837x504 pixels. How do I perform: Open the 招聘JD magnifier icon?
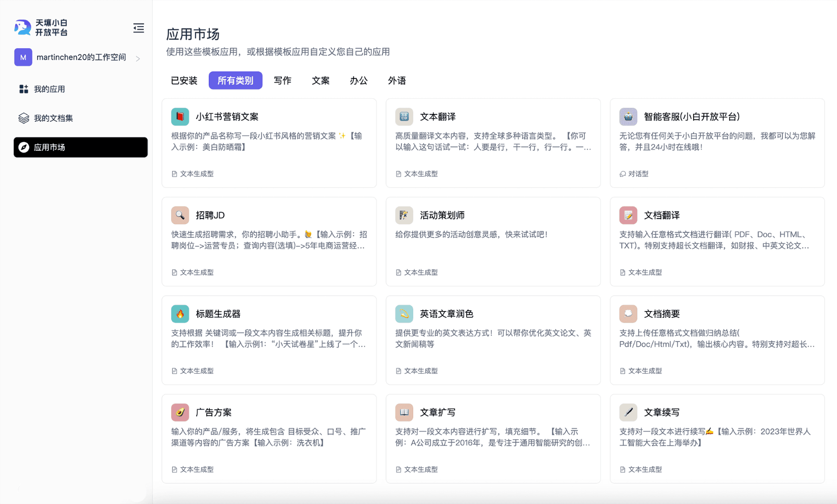pos(180,215)
